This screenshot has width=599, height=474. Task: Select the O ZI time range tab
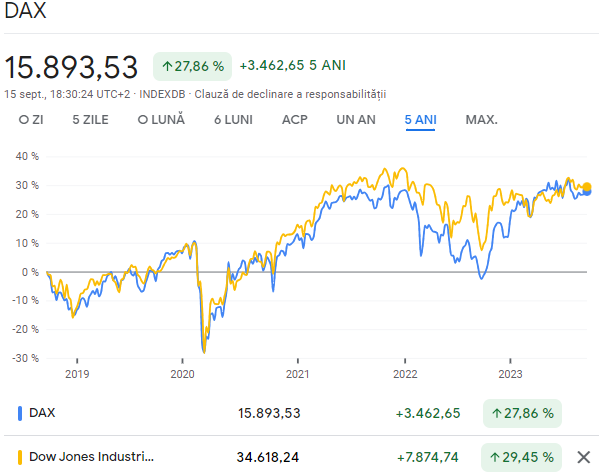(31, 120)
